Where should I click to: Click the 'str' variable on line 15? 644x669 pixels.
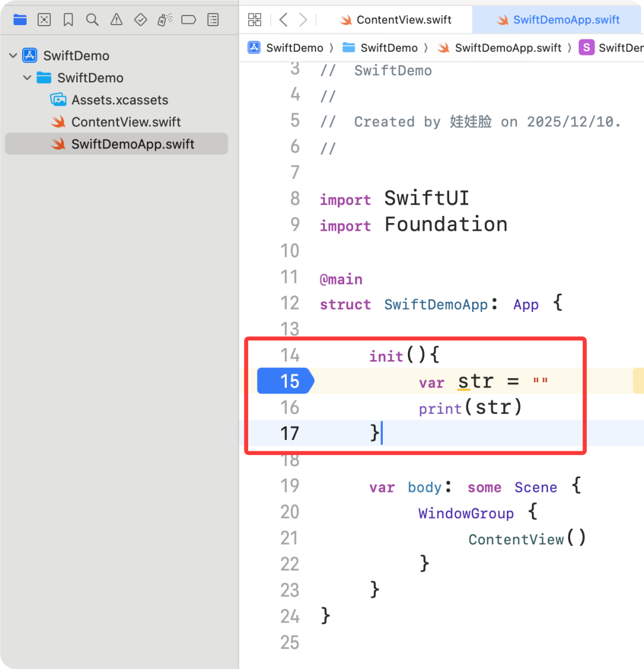pos(475,381)
